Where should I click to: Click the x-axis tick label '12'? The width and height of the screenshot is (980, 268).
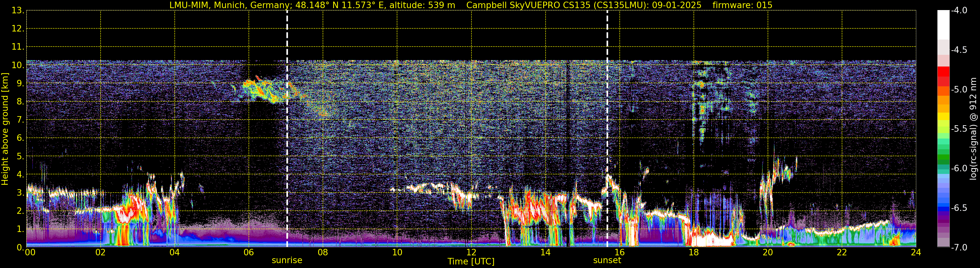(x=471, y=252)
